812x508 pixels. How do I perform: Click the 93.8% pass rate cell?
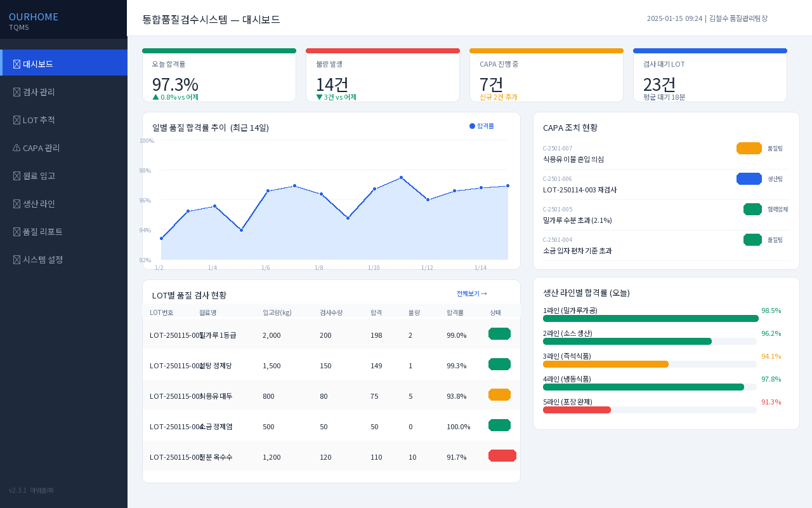coord(457,396)
